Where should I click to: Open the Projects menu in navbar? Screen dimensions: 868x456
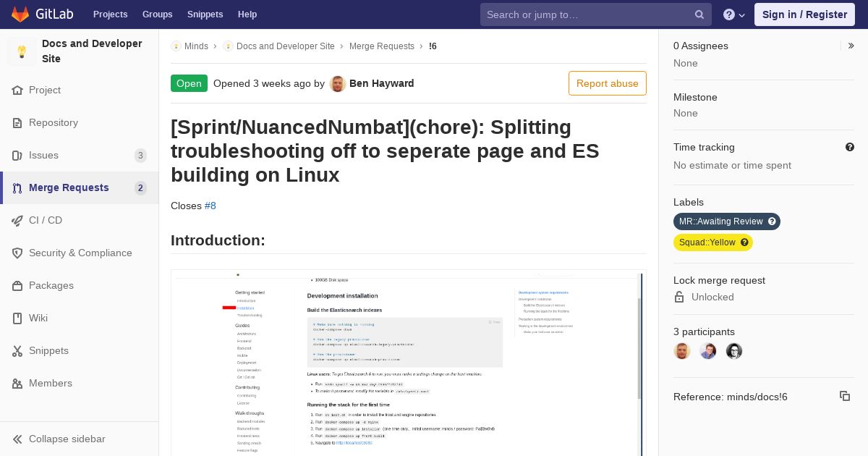click(110, 14)
